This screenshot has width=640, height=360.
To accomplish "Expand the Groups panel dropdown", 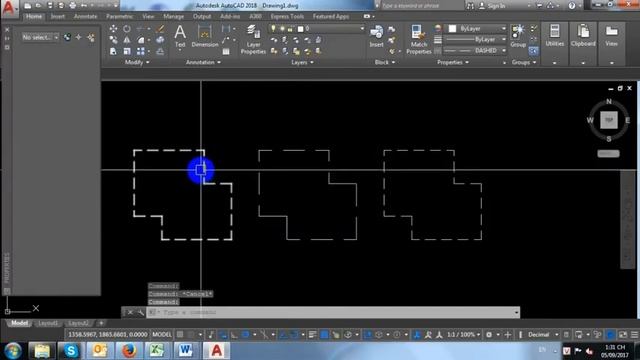I will pyautogui.click(x=524, y=62).
